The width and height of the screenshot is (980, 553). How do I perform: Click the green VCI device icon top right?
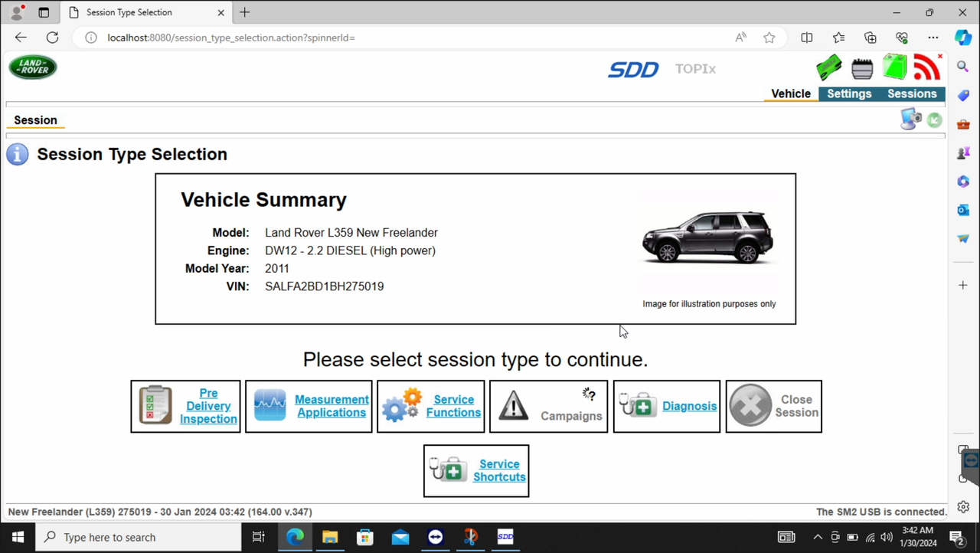tap(829, 67)
